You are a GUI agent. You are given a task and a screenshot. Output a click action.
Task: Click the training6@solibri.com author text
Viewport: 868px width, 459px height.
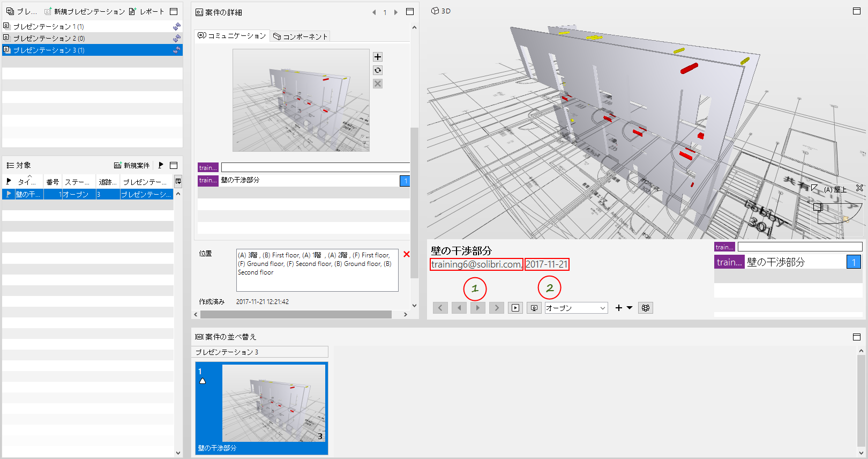click(x=476, y=264)
